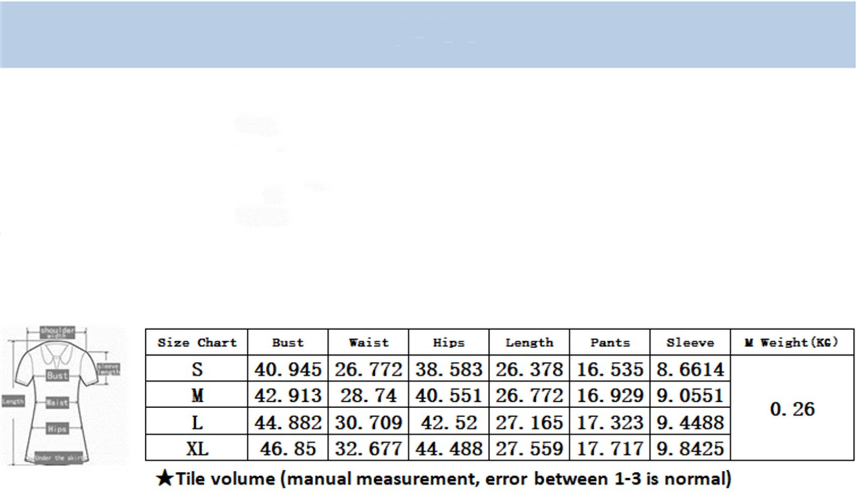Select the S size row label
Screen dimensions: 858x504
tap(197, 369)
